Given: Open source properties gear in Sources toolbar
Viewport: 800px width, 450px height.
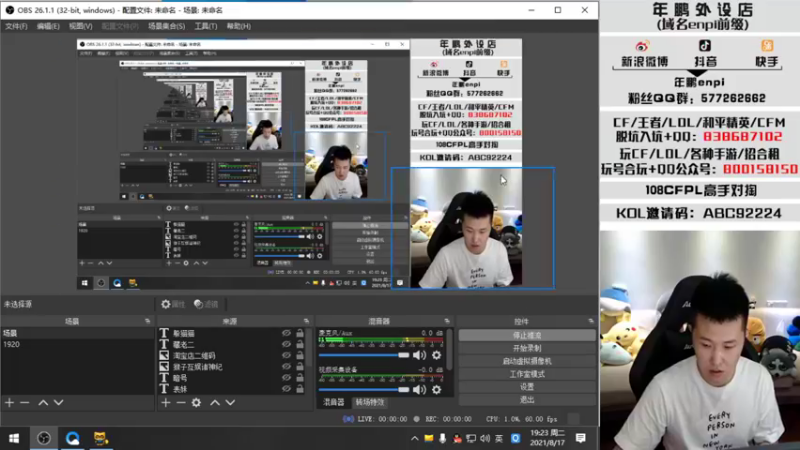Looking at the screenshot, I should pyautogui.click(x=196, y=403).
